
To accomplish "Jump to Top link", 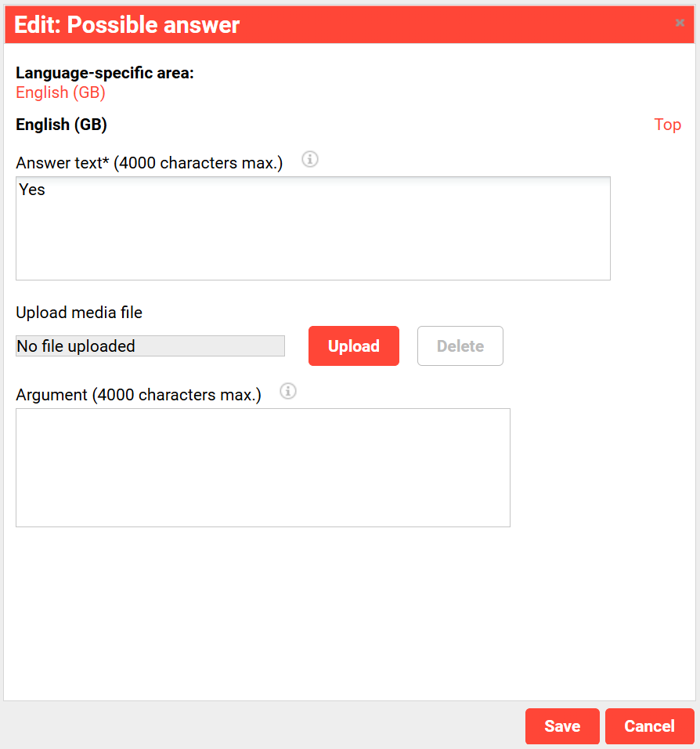I will tap(668, 125).
